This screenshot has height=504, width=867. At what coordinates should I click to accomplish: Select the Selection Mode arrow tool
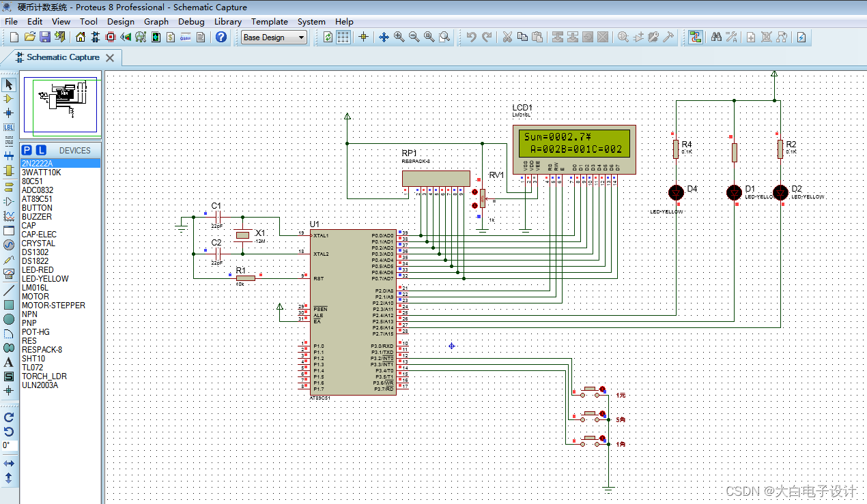tap(9, 85)
